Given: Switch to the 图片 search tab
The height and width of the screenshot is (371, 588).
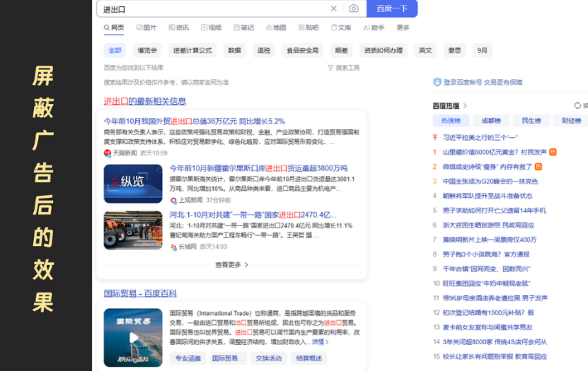Looking at the screenshot, I should (x=145, y=28).
